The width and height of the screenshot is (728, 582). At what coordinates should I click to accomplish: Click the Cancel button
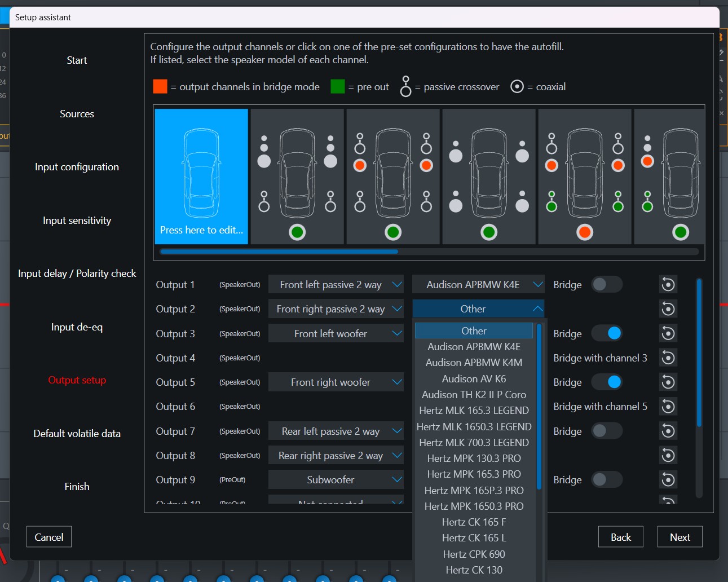tap(49, 537)
